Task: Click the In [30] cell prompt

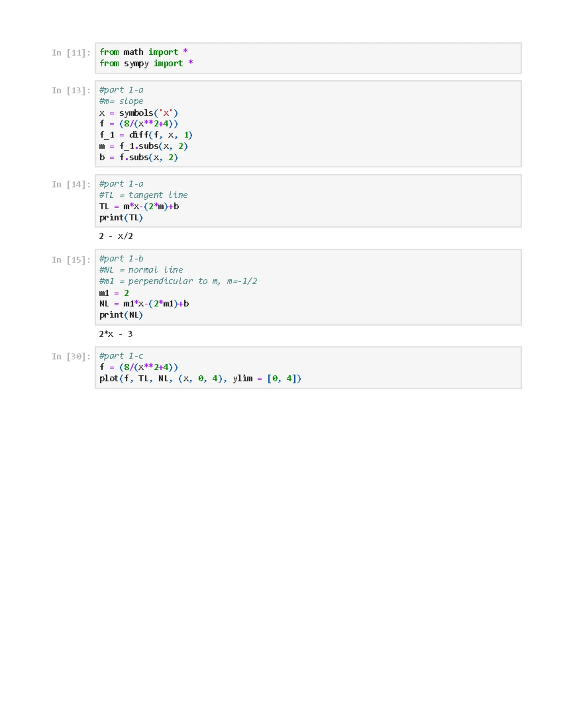Action: click(x=71, y=357)
